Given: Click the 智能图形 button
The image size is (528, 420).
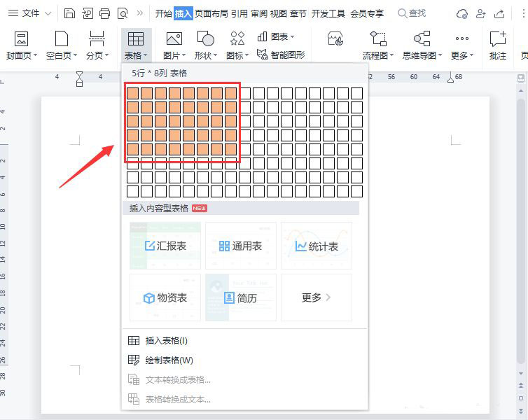Looking at the screenshot, I should pyautogui.click(x=281, y=55).
